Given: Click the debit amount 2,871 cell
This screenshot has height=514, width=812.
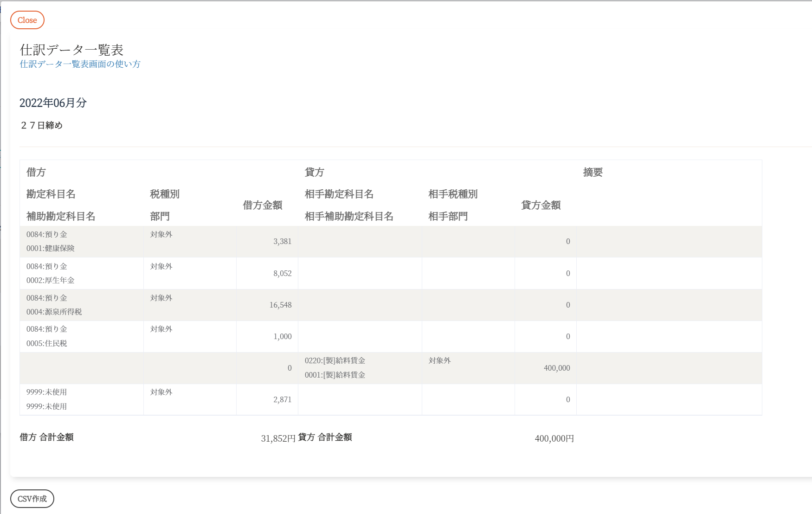Looking at the screenshot, I should click(282, 399).
